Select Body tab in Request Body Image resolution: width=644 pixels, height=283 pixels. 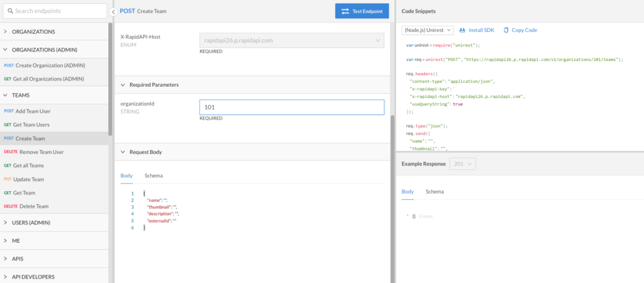[x=126, y=175]
